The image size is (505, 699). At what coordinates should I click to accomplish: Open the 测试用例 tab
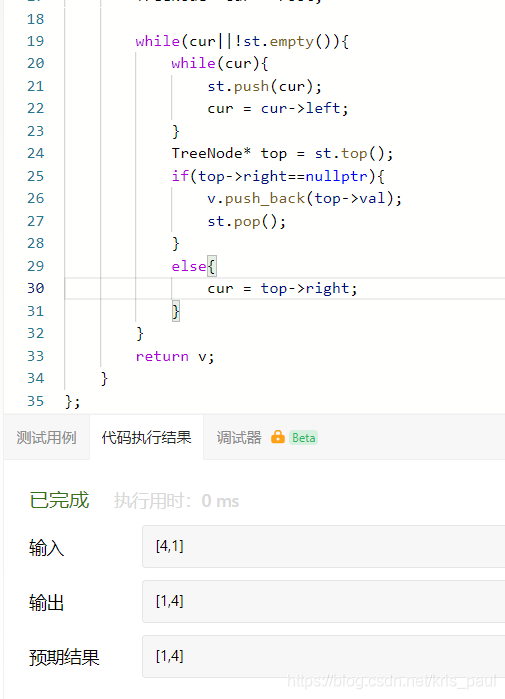(46, 437)
